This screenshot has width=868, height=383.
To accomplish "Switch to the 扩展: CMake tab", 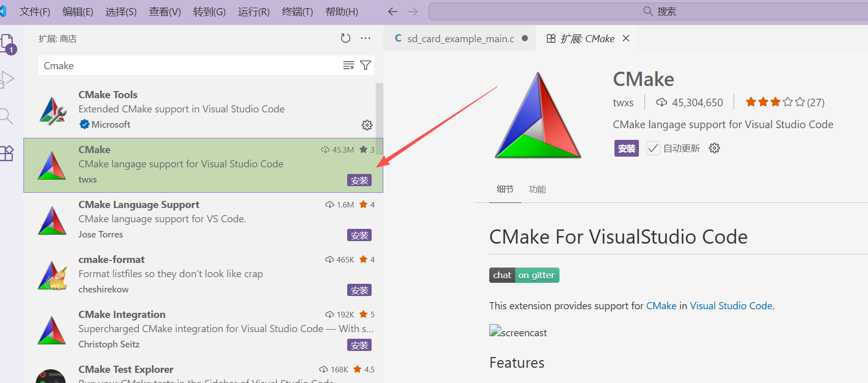I will [x=587, y=39].
